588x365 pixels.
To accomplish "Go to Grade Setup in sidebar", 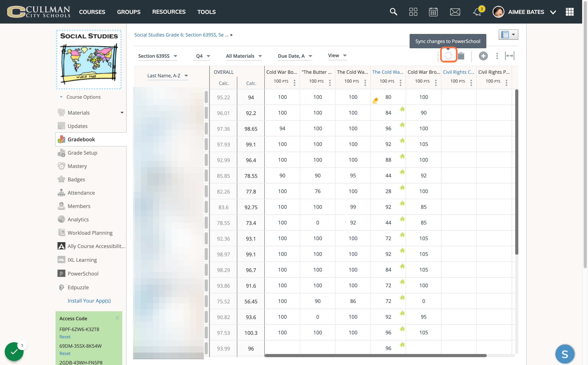I will [82, 152].
